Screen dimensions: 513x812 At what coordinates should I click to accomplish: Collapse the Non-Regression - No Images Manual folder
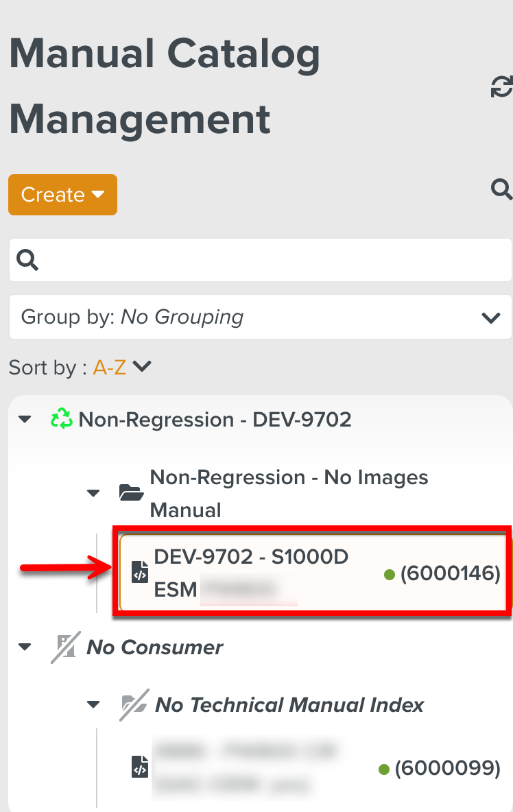94,493
